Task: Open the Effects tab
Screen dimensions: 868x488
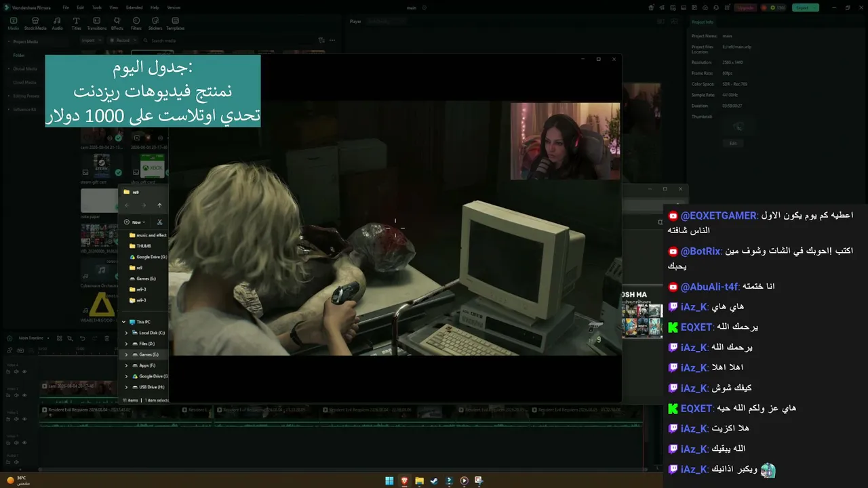Action: click(x=117, y=24)
